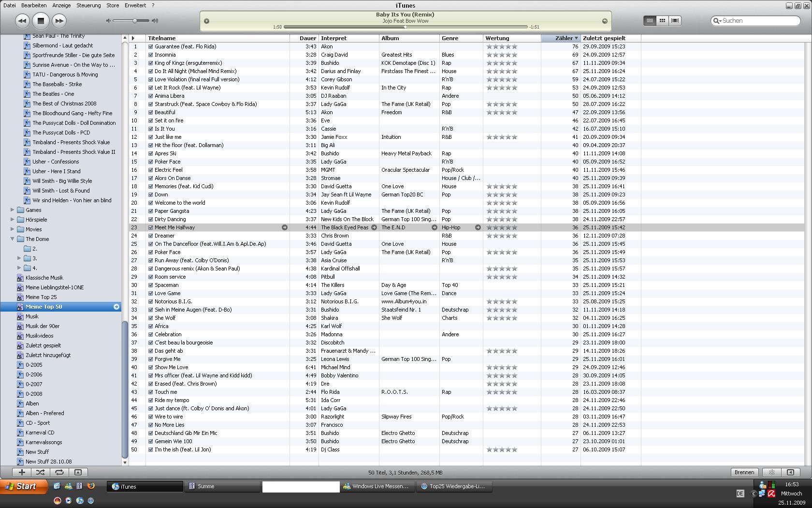Click the Brennen burn button

[744, 472]
